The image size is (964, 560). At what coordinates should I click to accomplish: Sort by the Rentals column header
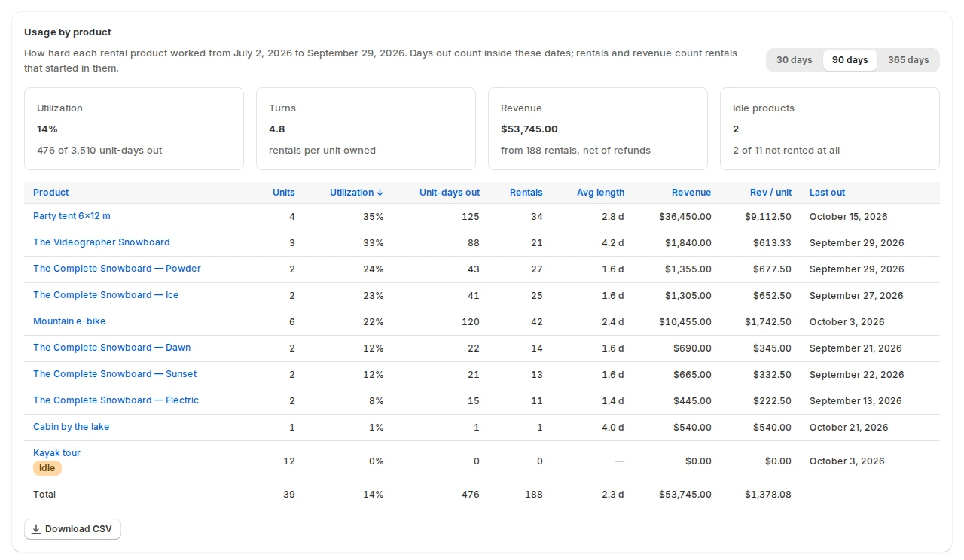pos(526,193)
